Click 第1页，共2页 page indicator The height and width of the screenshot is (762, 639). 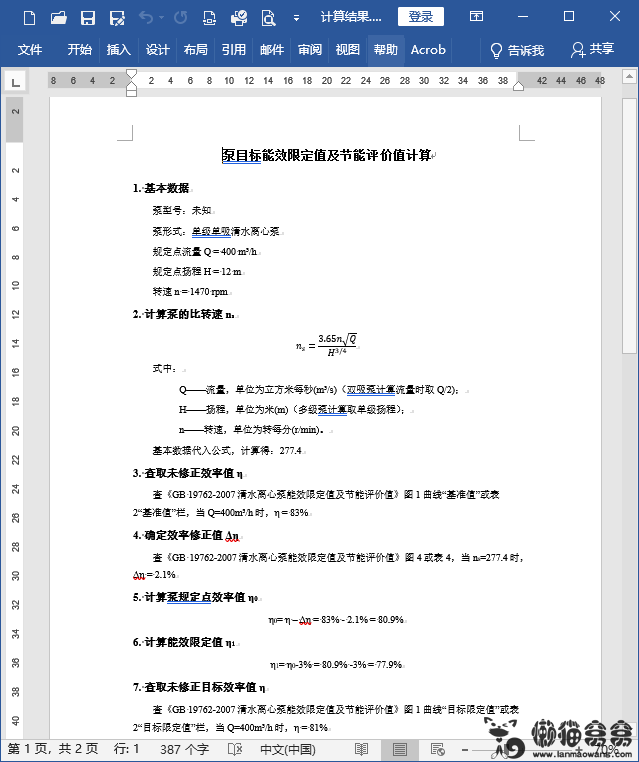(x=53, y=749)
